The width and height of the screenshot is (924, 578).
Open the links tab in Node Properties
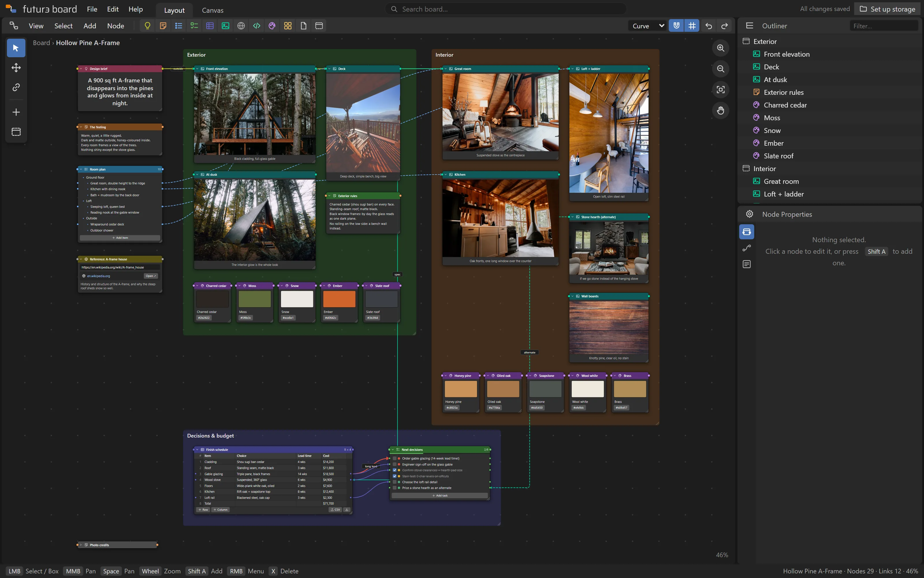746,248
